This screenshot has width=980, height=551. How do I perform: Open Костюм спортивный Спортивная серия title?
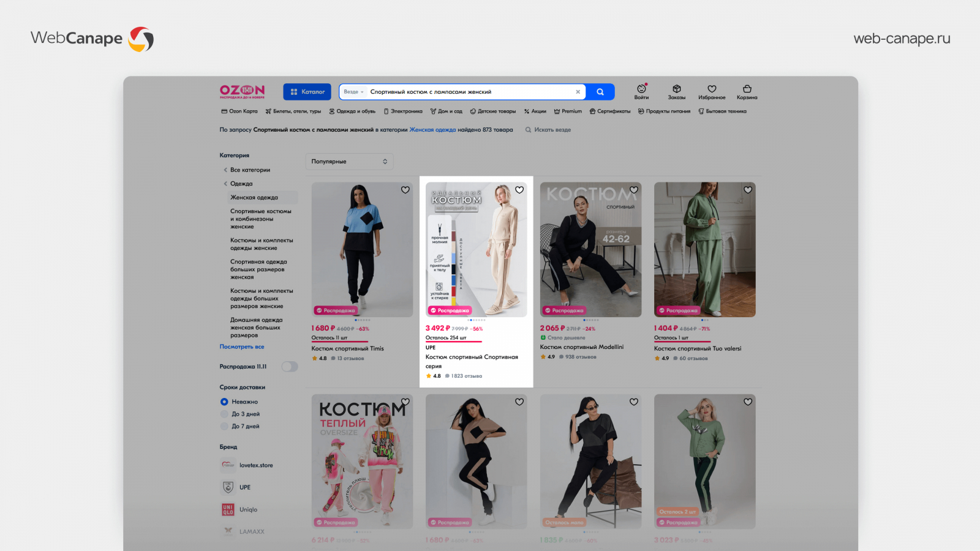coord(472,361)
